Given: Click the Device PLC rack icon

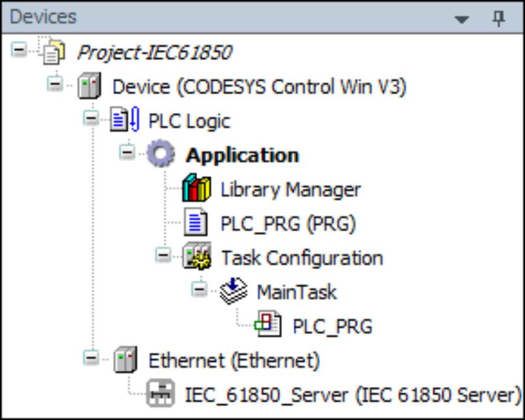Looking at the screenshot, I should coord(90,86).
